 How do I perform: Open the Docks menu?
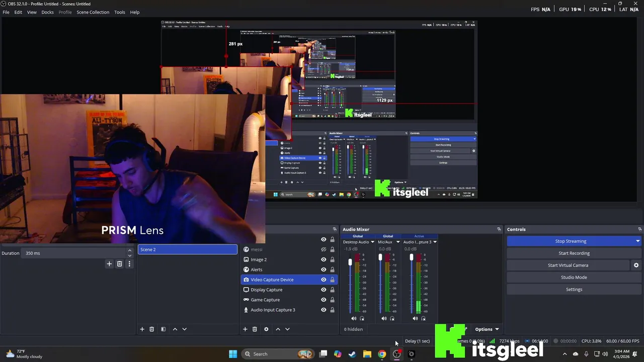47,12
